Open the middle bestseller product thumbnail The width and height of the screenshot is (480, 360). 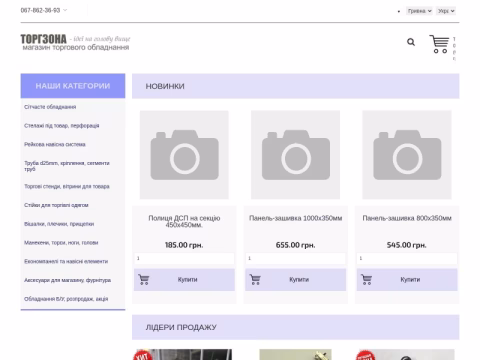tap(296, 354)
